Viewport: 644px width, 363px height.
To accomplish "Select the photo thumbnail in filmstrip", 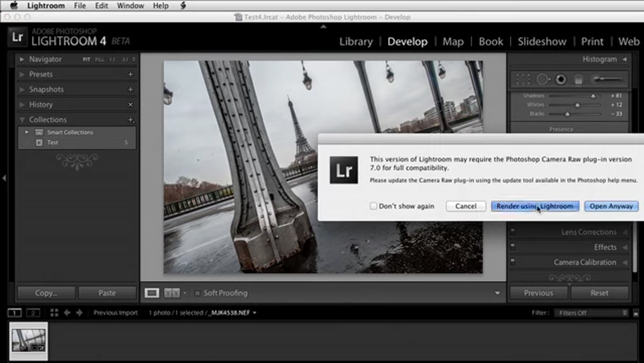I will (29, 340).
